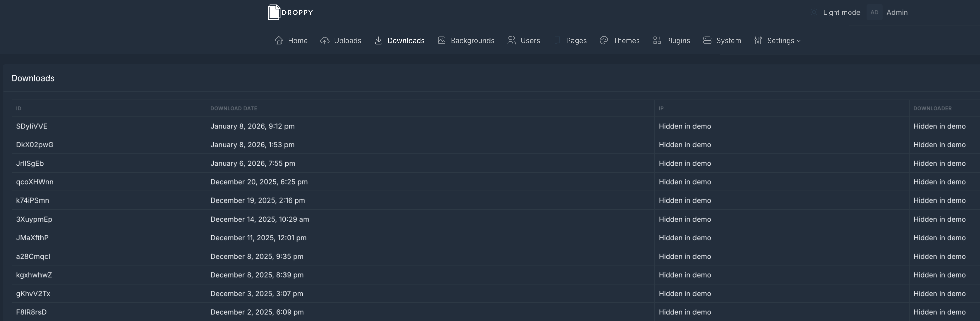Click the Uploads cloud icon
Screen dimensions: 980x321
click(x=324, y=40)
